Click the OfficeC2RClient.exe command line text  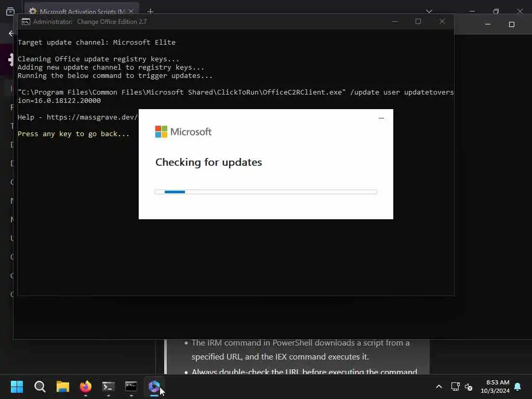[235, 92]
